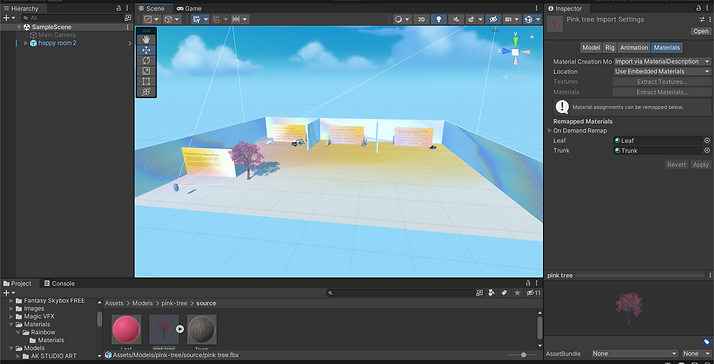Select the Rect transform tool
This screenshot has width=714, height=364.
[146, 82]
